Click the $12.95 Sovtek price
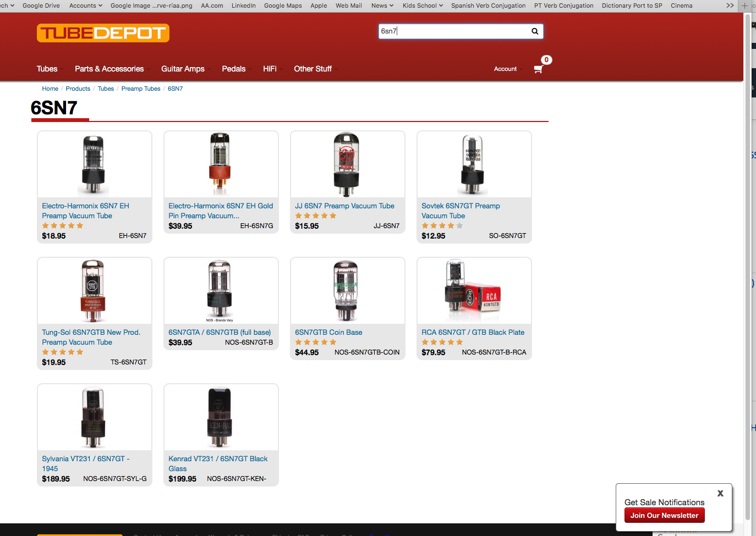Screen dimensions: 756x536 click(434, 236)
